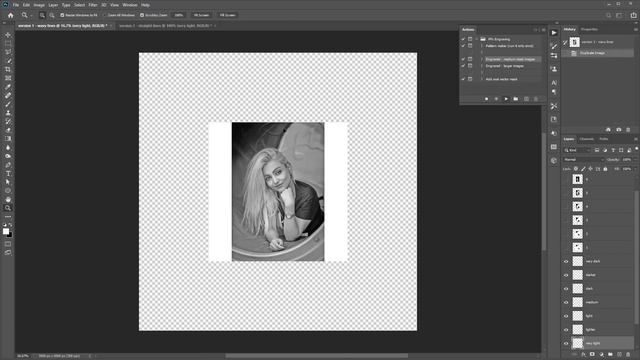The width and height of the screenshot is (640, 360).
Task: Delete layer trash icon in Layers panel
Action: click(628, 354)
